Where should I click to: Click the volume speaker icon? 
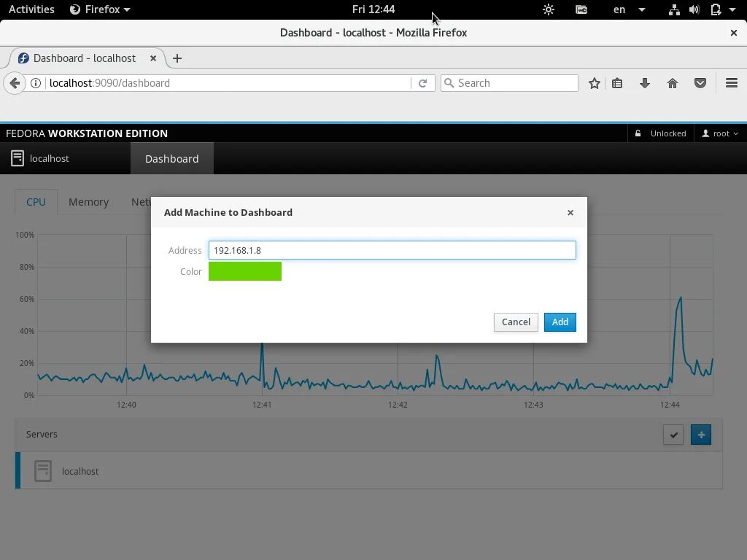[x=694, y=9]
